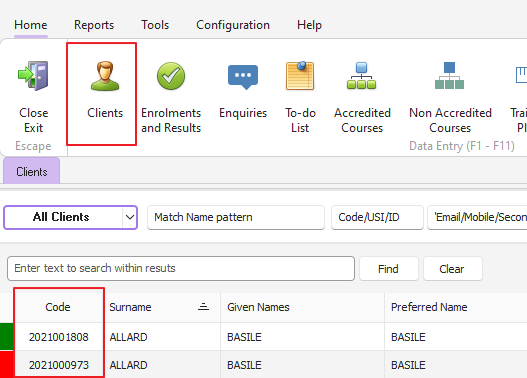Image resolution: width=527 pixels, height=378 pixels.
Task: Select client code 2021001808
Action: (x=58, y=337)
